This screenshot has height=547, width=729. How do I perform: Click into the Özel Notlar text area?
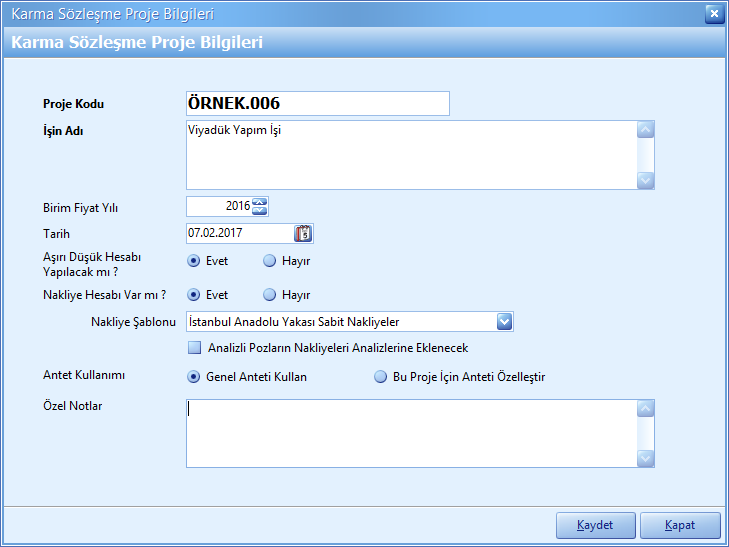[410, 433]
